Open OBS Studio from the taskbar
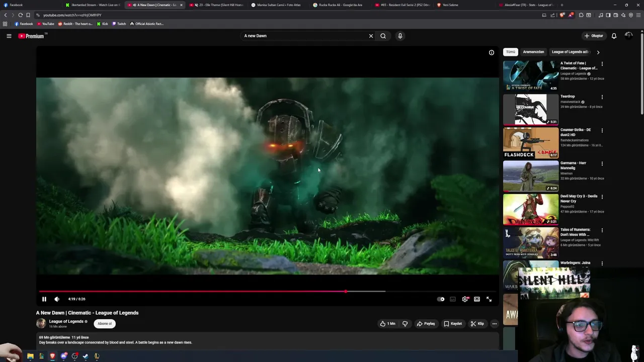Screen dimensions: 644x362 [74, 356]
